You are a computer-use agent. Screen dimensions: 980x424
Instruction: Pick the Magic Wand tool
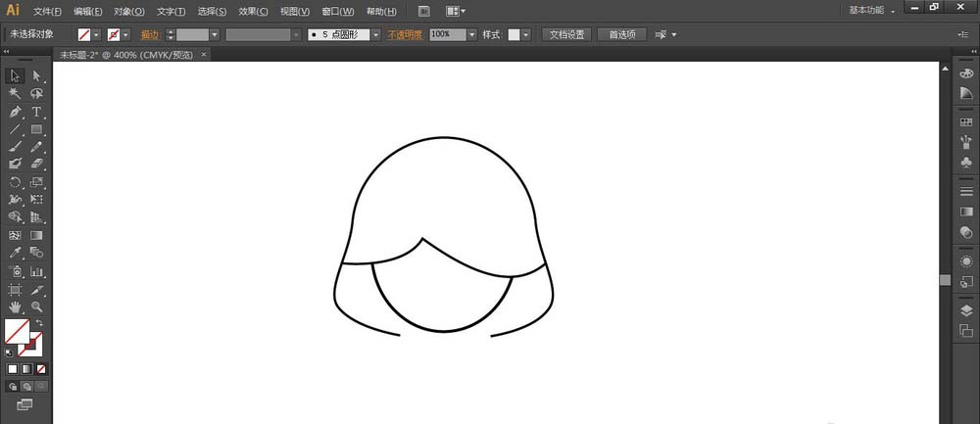pos(15,94)
